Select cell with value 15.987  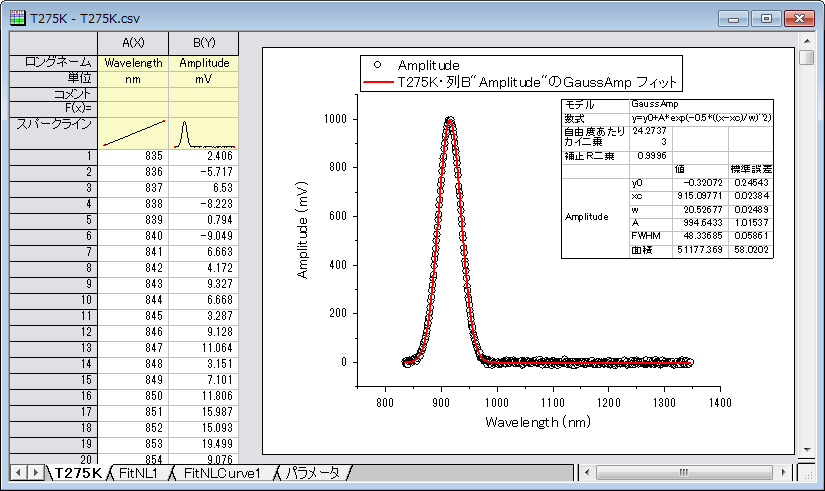[x=204, y=412]
